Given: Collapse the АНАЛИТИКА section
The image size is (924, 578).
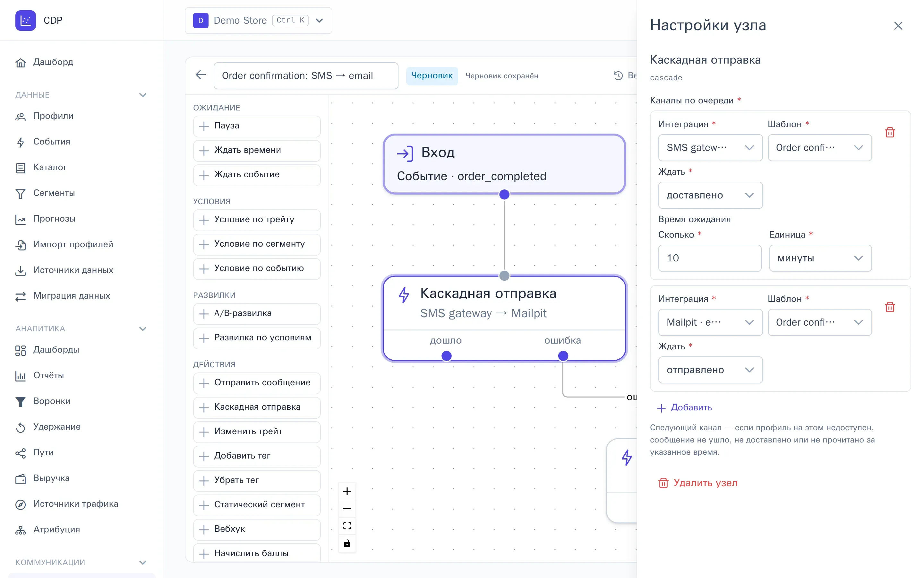Looking at the screenshot, I should point(143,329).
